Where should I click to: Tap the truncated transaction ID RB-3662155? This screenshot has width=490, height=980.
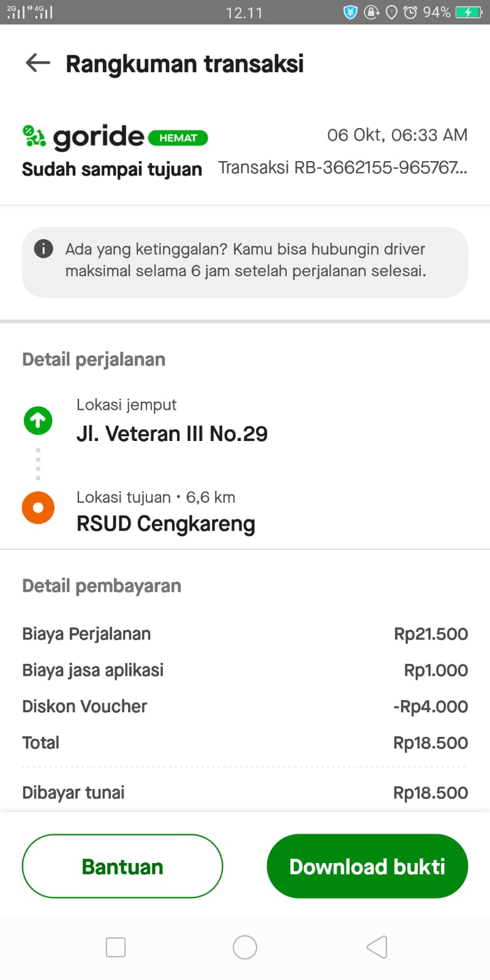(343, 168)
